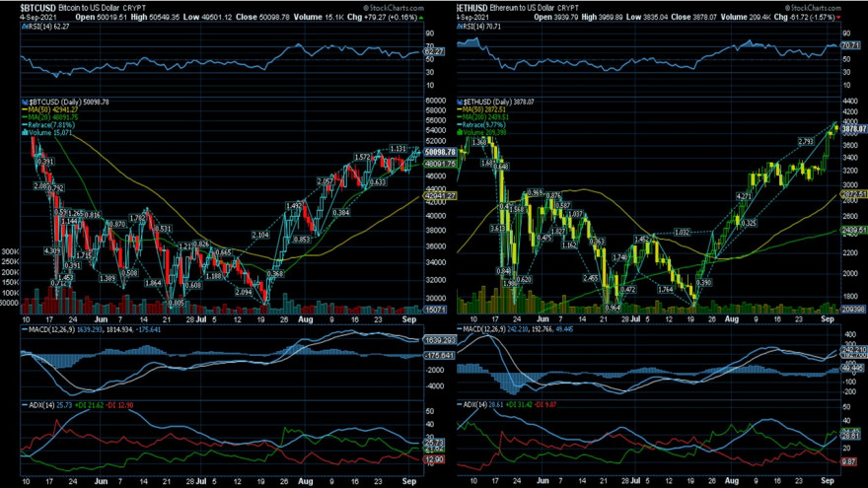868x488 pixels.
Task: Click the RSI(14) line icon on BTC chart
Action: point(25,26)
